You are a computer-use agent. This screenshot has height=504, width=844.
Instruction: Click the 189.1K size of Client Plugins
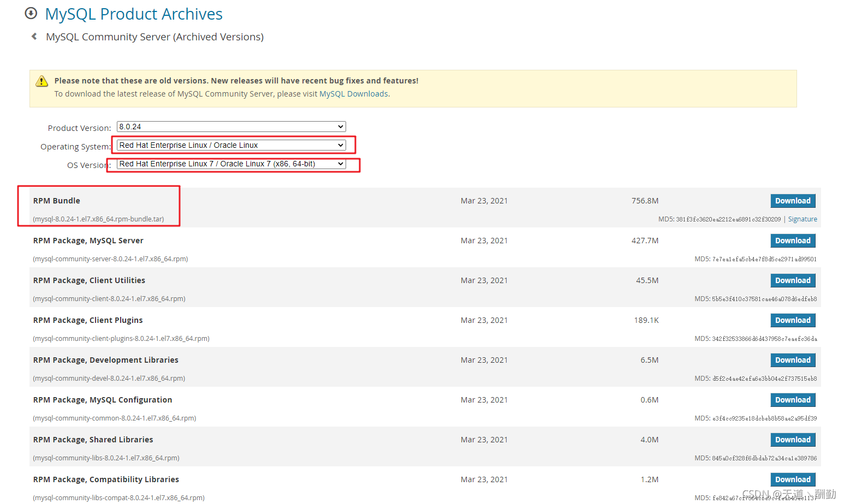646,320
